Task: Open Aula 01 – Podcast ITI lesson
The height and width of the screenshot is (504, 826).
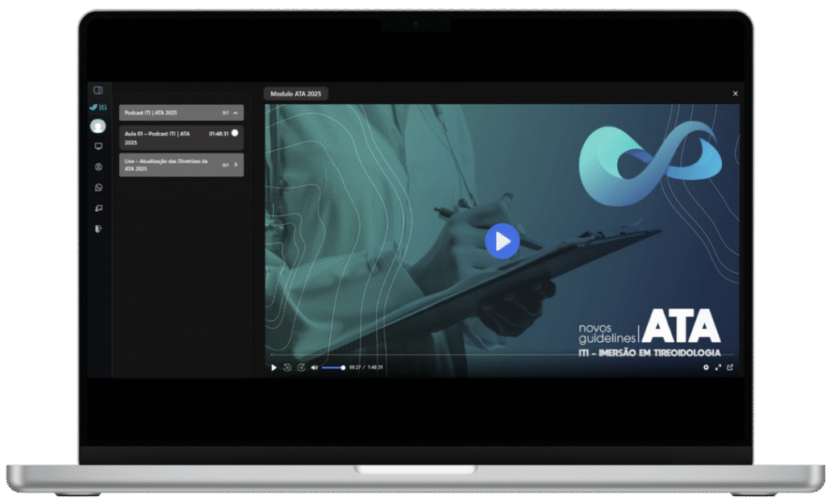Action: 161,138
